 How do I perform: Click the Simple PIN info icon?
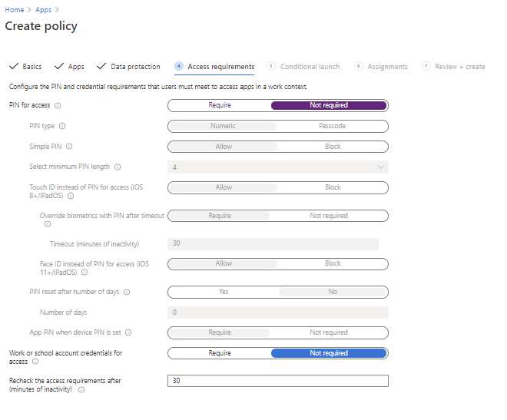(x=69, y=147)
